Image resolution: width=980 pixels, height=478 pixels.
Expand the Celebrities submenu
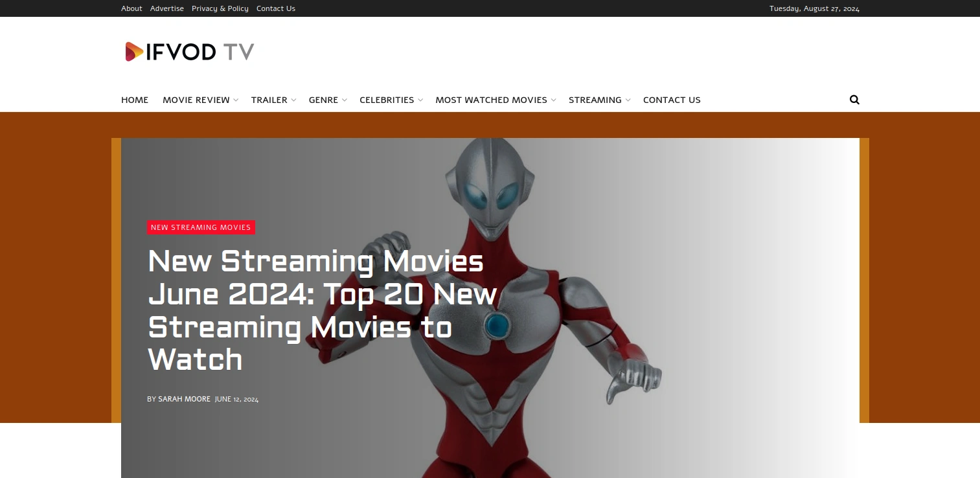tap(420, 100)
